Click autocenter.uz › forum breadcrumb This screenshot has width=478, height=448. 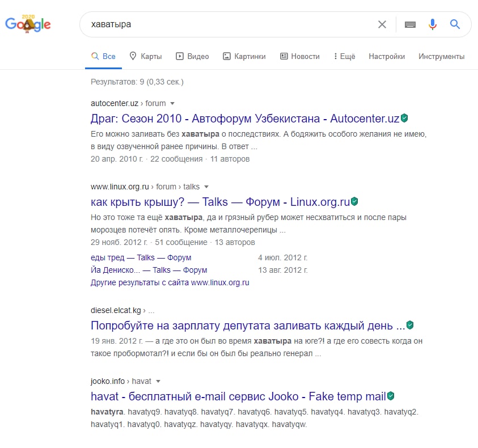tap(128, 103)
